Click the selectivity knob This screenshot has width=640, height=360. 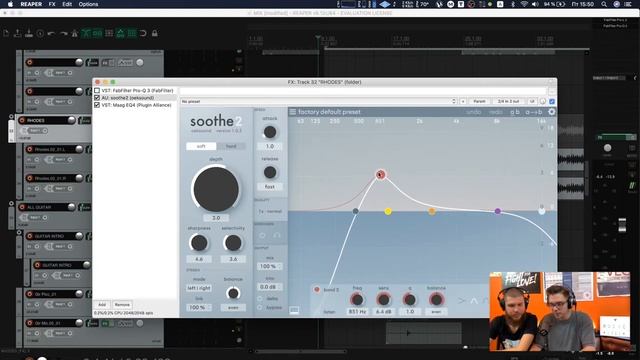[233, 243]
